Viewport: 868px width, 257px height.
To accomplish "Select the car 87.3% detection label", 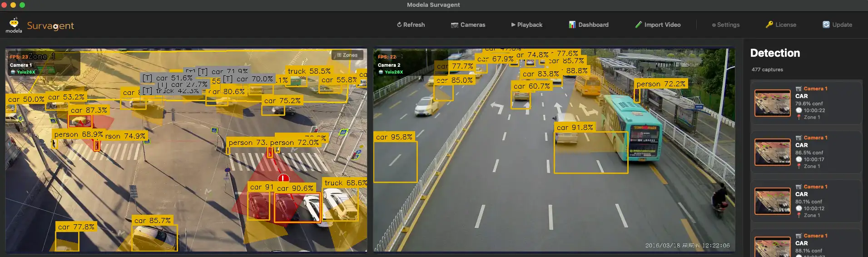I will pos(89,110).
